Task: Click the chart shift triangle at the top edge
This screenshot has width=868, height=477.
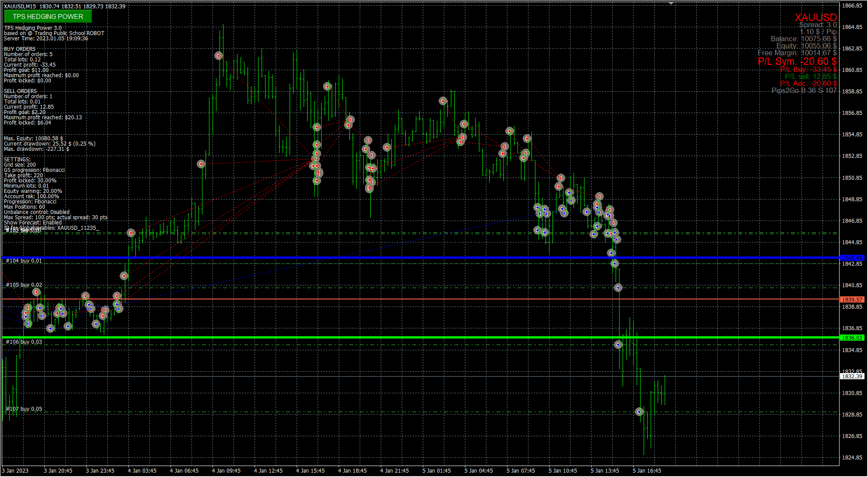Action: (671, 3)
